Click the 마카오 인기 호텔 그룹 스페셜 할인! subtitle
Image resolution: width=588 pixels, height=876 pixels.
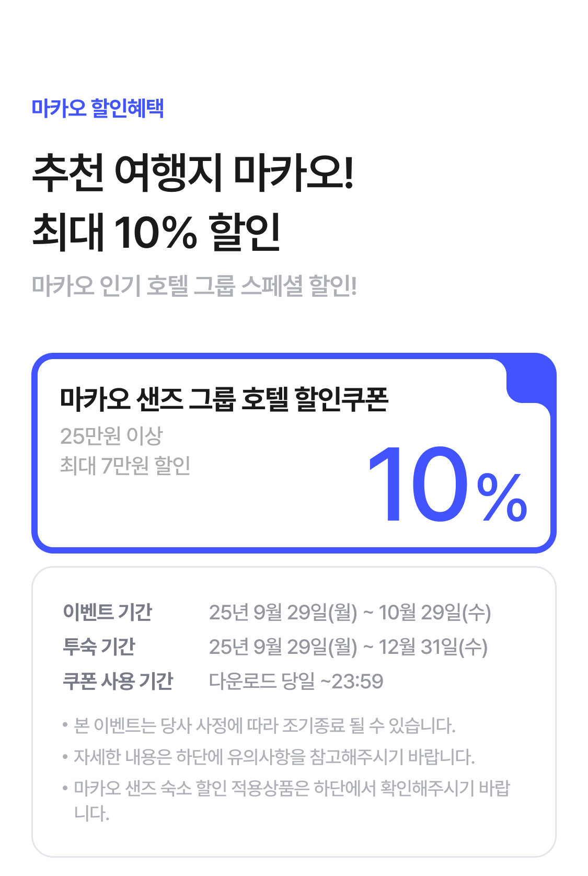tap(194, 286)
